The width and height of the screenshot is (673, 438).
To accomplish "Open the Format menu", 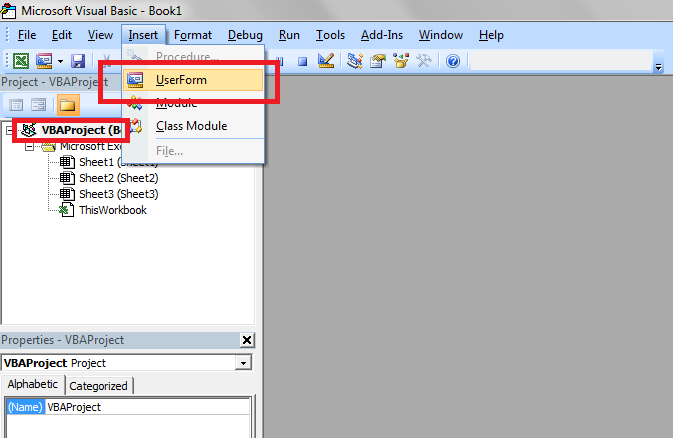I will (x=193, y=35).
